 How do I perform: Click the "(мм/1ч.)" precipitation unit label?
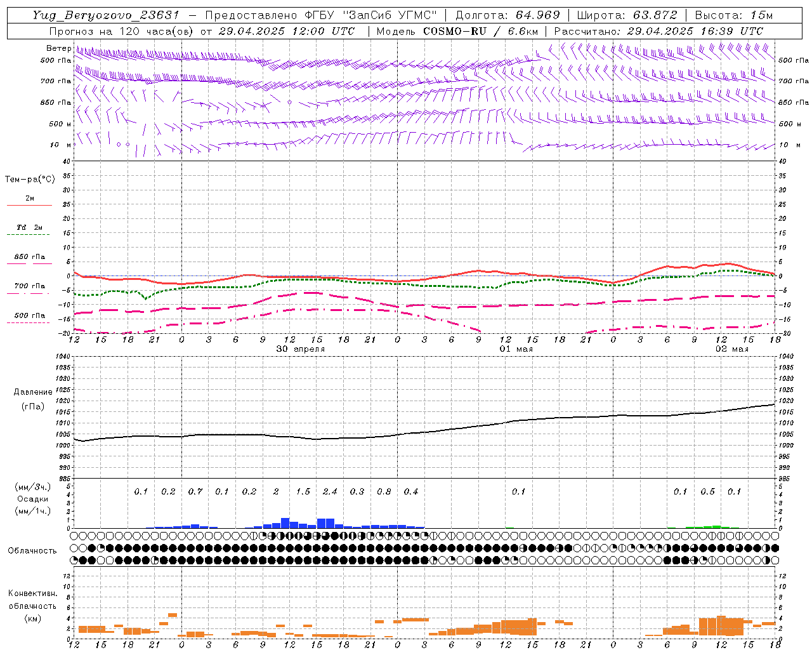pyautogui.click(x=33, y=511)
